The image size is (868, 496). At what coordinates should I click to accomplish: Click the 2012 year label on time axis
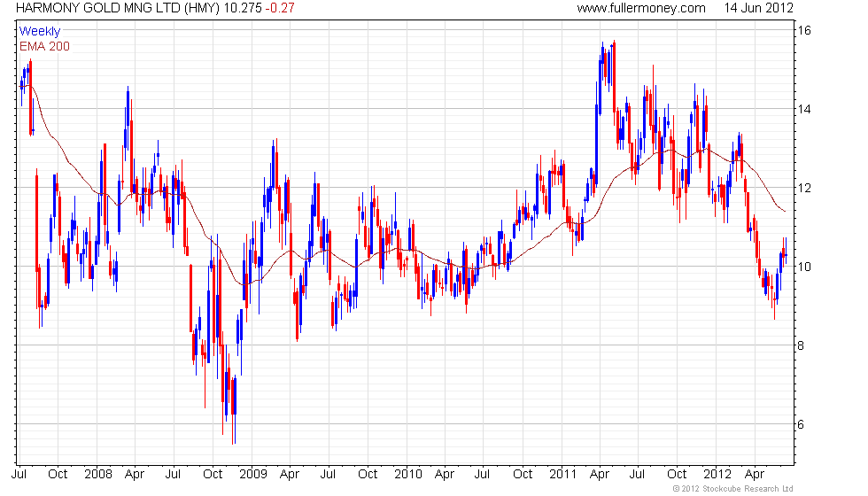coord(717,475)
